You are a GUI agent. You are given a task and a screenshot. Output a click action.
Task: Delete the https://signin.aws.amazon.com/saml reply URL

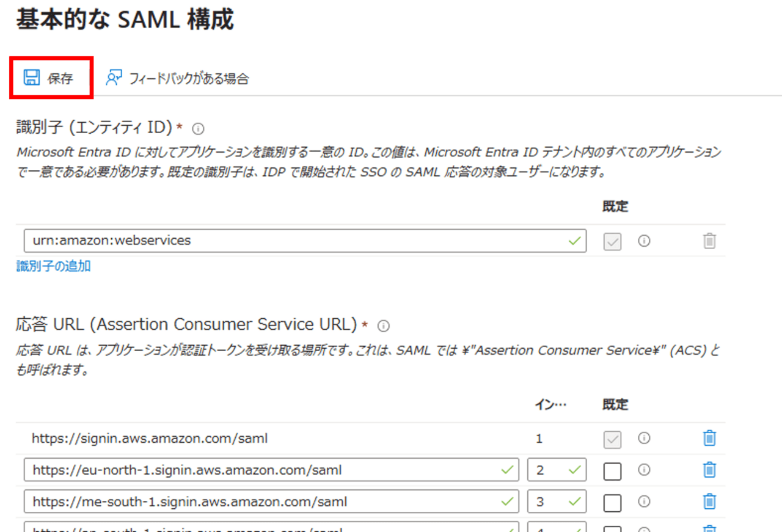coord(709,438)
